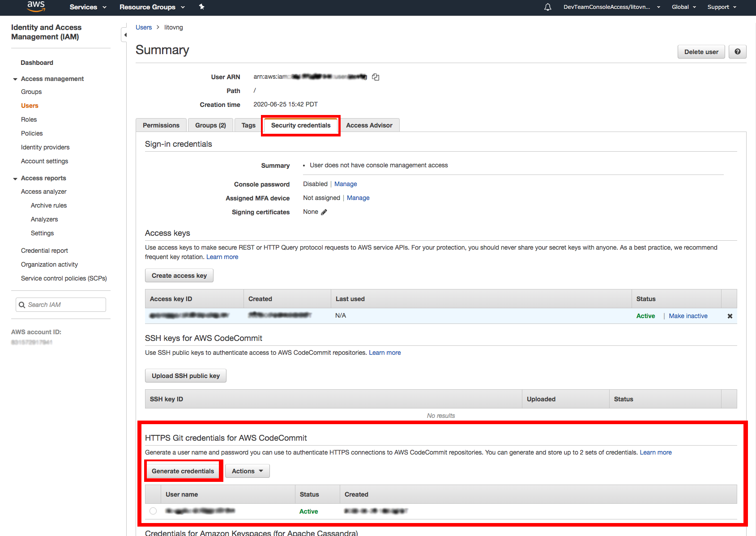
Task: Switch to the Groups (2) tab
Action: coord(210,125)
